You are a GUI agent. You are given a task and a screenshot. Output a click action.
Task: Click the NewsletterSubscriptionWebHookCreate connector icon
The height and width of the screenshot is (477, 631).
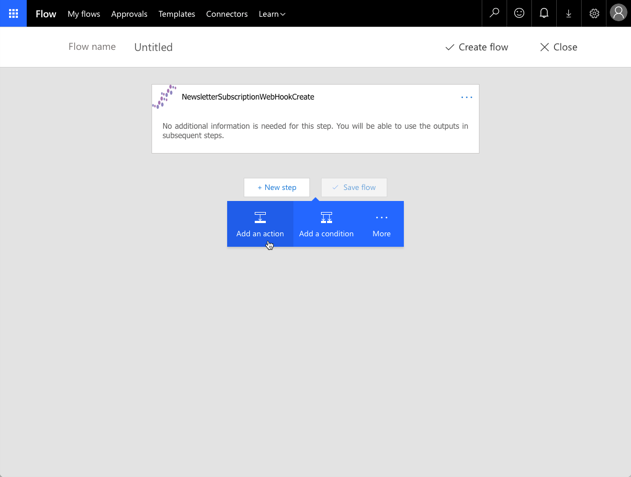tap(164, 97)
